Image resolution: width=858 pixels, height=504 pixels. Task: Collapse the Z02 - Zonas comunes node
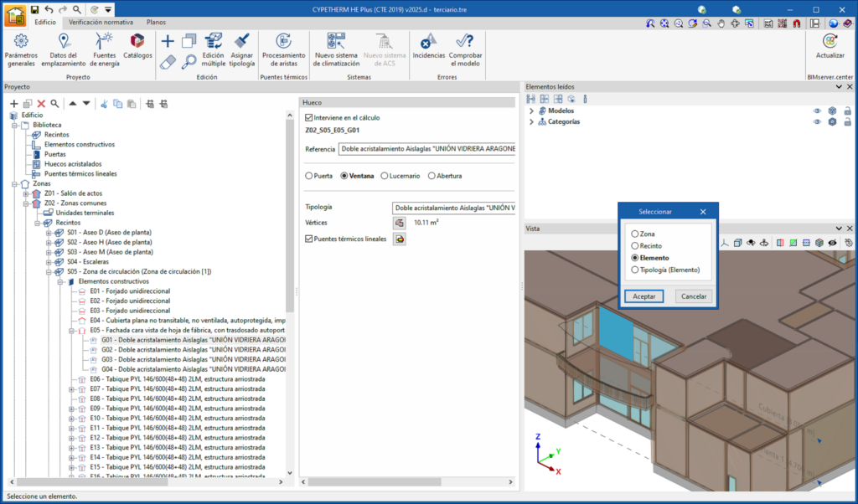(x=26, y=203)
